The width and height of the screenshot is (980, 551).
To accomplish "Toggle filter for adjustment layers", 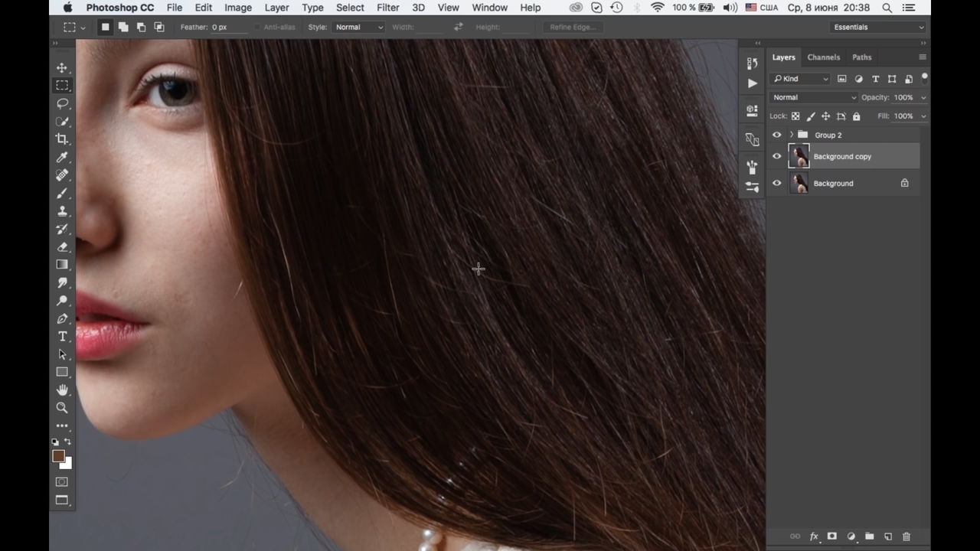I will click(x=859, y=79).
